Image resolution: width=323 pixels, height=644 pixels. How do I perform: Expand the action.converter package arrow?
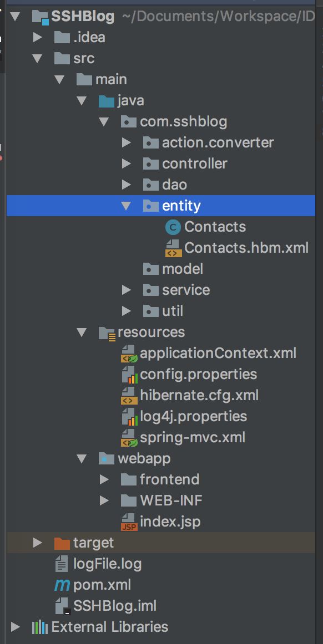(127, 143)
